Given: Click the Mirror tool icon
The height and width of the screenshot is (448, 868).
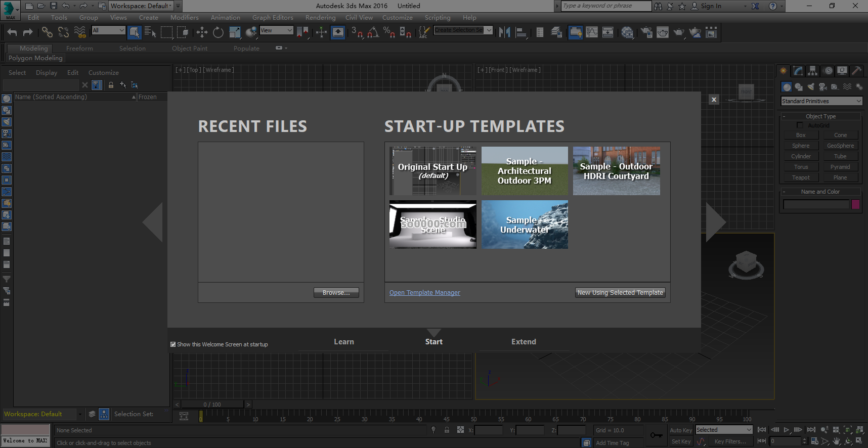Looking at the screenshot, I should click(504, 32).
